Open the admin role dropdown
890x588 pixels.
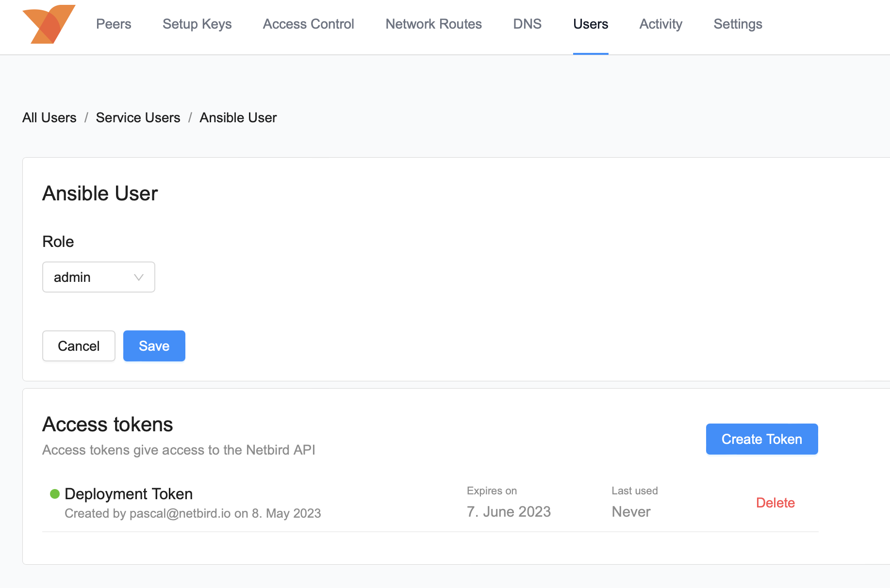98,278
